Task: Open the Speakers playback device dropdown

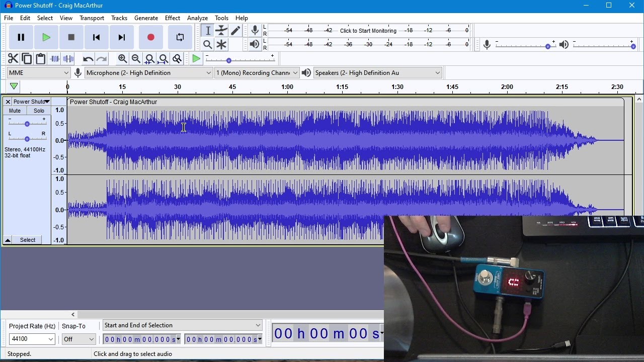Action: click(x=378, y=73)
